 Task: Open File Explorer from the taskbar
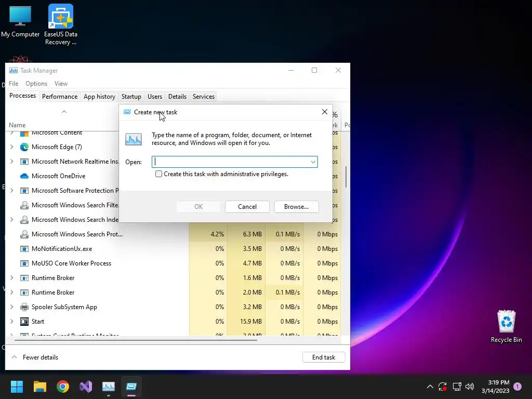39,387
